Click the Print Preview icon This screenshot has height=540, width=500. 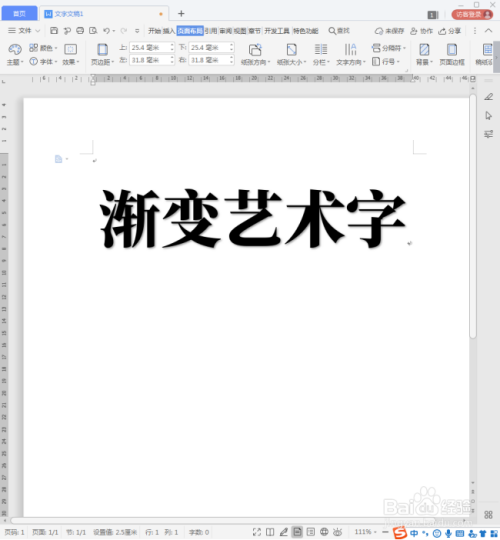pyautogui.click(x=93, y=31)
